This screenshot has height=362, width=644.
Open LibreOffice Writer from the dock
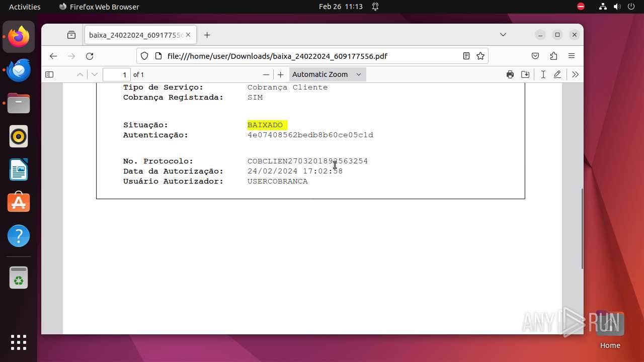[x=19, y=169]
